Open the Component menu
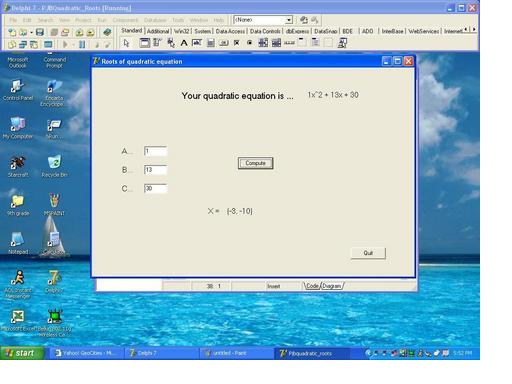The width and height of the screenshot is (512, 384). [x=125, y=20]
